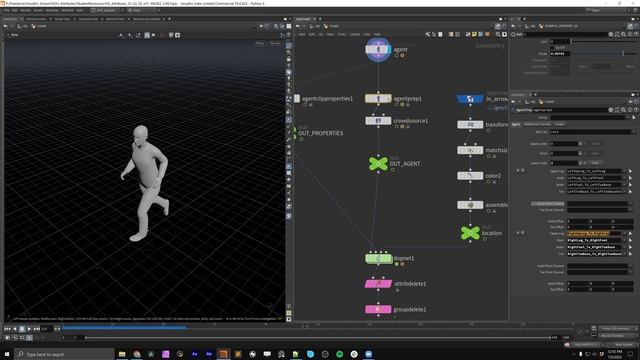Open the Help menu in main menu bar

click(x=80, y=10)
